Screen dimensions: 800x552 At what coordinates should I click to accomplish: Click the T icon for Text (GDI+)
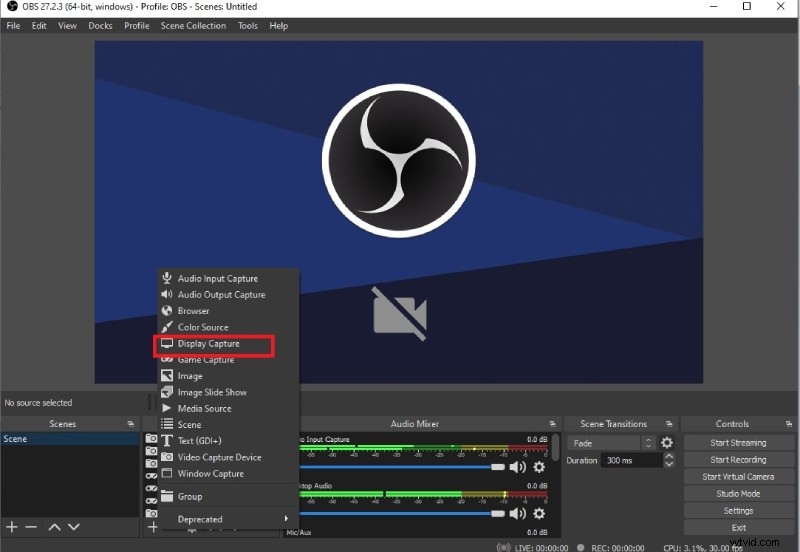point(167,440)
